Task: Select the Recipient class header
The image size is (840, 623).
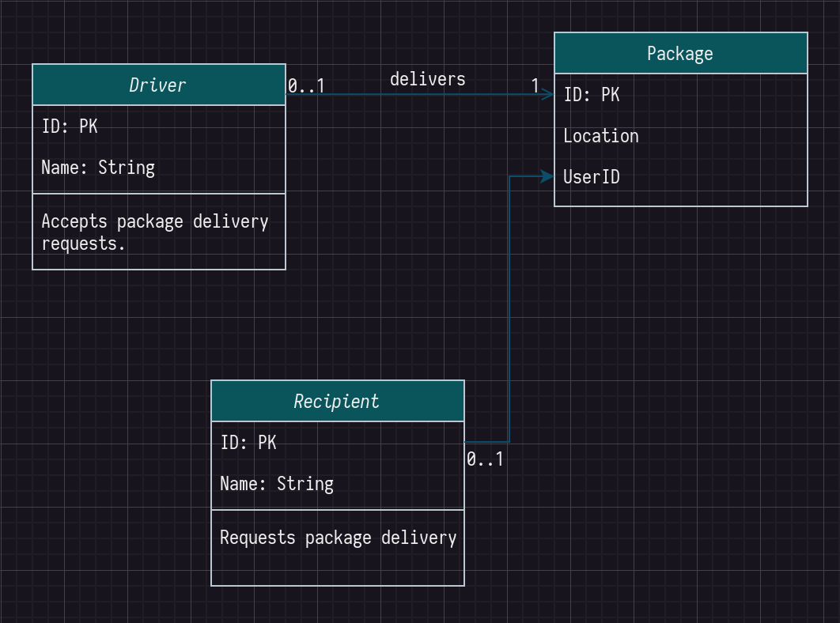Action: 338,401
